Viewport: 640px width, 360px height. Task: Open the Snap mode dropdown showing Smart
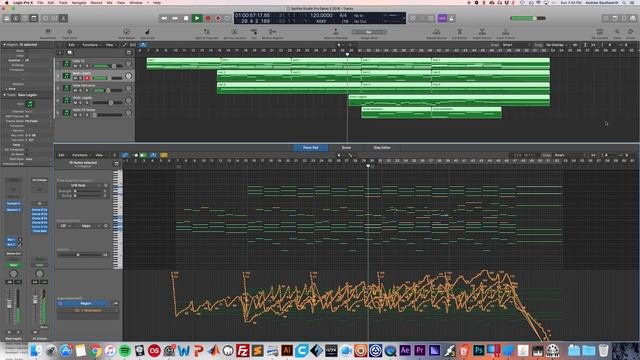[x=515, y=45]
